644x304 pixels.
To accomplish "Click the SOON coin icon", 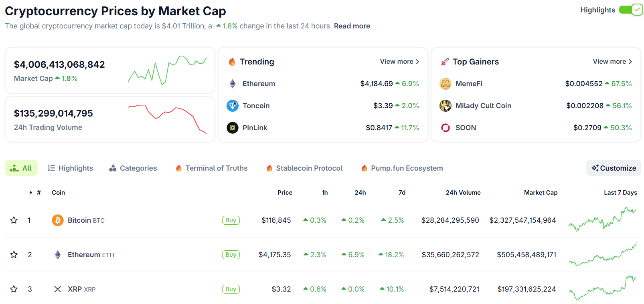I will click(445, 127).
